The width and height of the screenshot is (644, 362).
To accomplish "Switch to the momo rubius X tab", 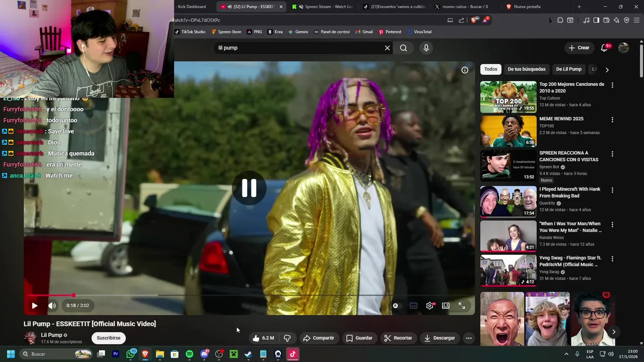I will click(x=465, y=7).
